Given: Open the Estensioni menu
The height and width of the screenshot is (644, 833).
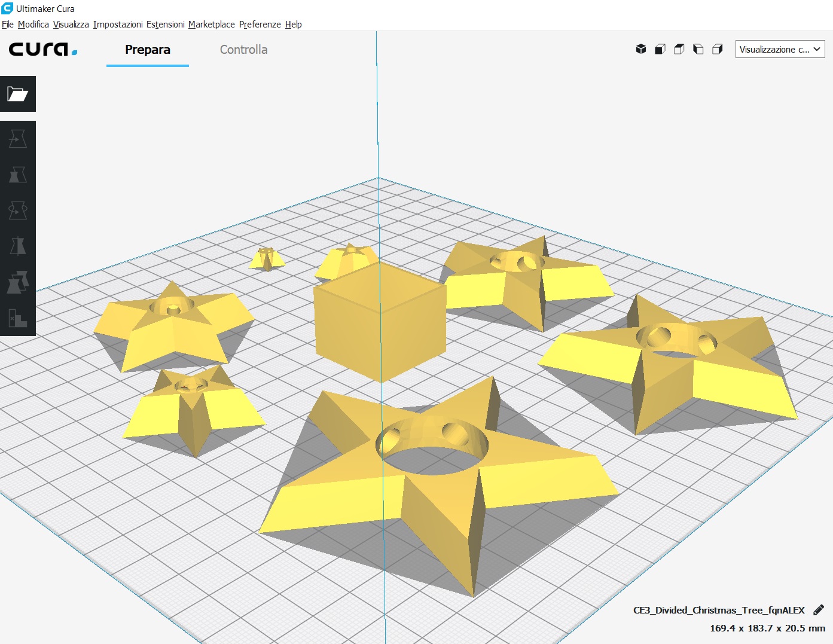Looking at the screenshot, I should [x=166, y=25].
